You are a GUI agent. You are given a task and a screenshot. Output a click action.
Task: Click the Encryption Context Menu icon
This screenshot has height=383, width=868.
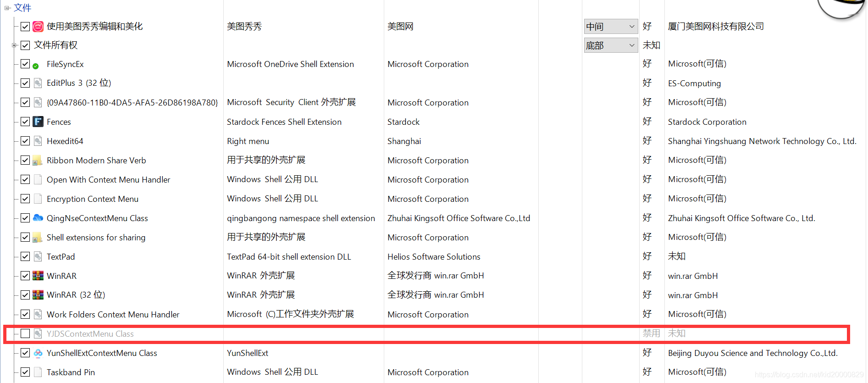point(38,199)
